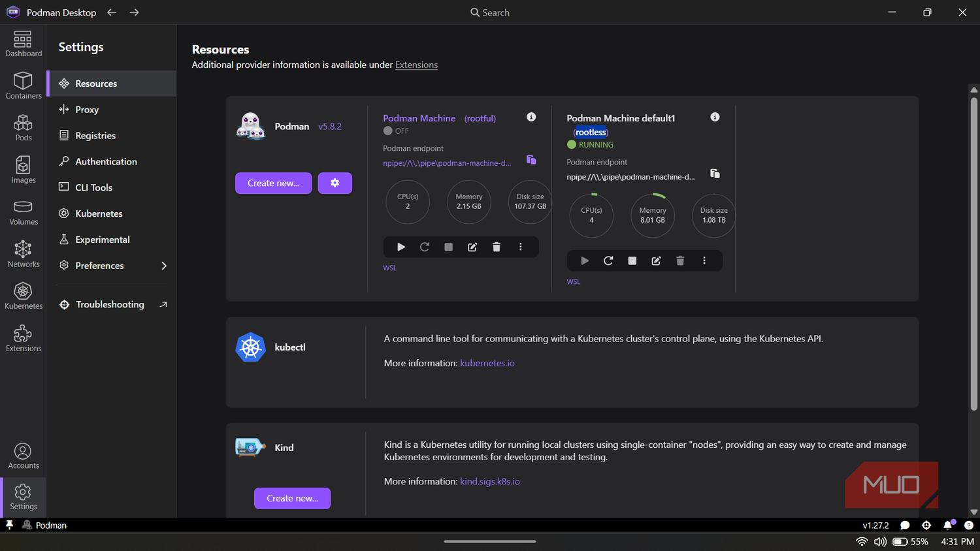
Task: Open the Extensions section
Action: (23, 338)
